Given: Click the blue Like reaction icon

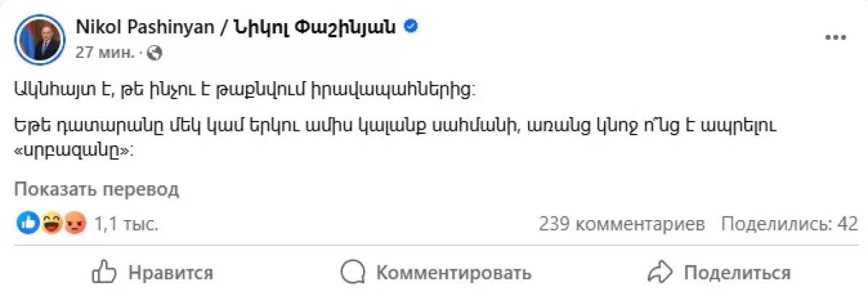Looking at the screenshot, I should click(28, 224).
